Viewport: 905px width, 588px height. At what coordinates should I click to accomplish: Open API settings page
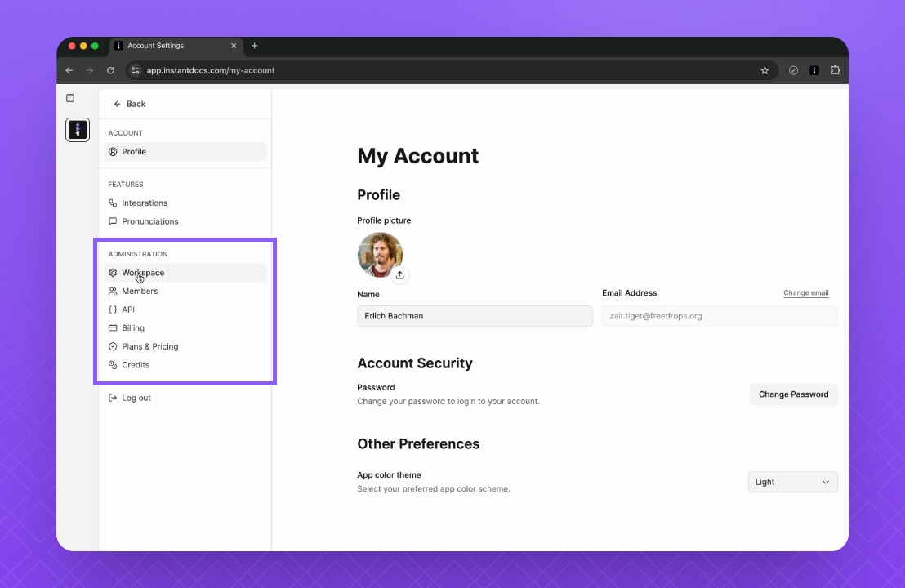pos(185,310)
